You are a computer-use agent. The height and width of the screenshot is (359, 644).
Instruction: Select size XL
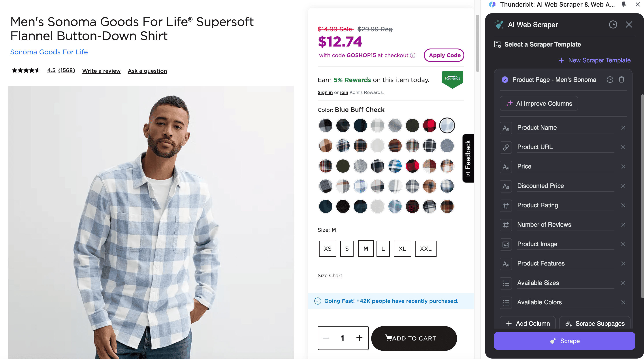tap(402, 249)
